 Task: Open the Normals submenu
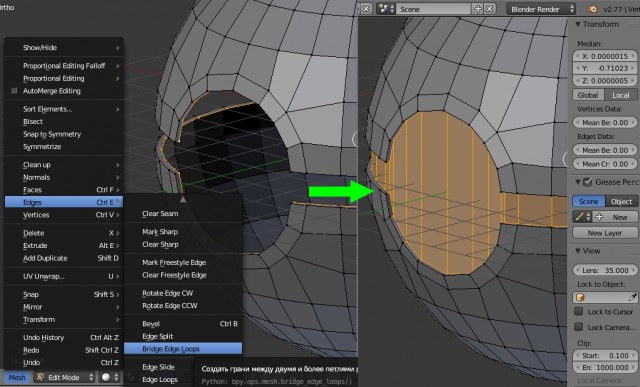pos(64,177)
